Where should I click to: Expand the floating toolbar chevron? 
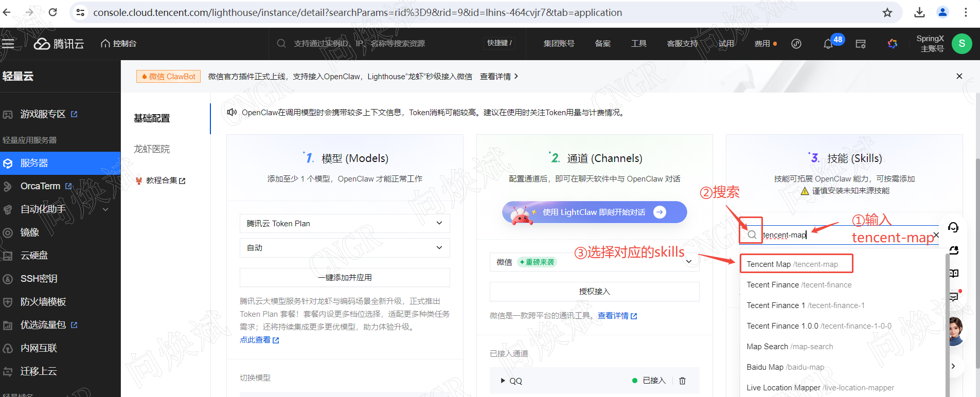pos(953,366)
